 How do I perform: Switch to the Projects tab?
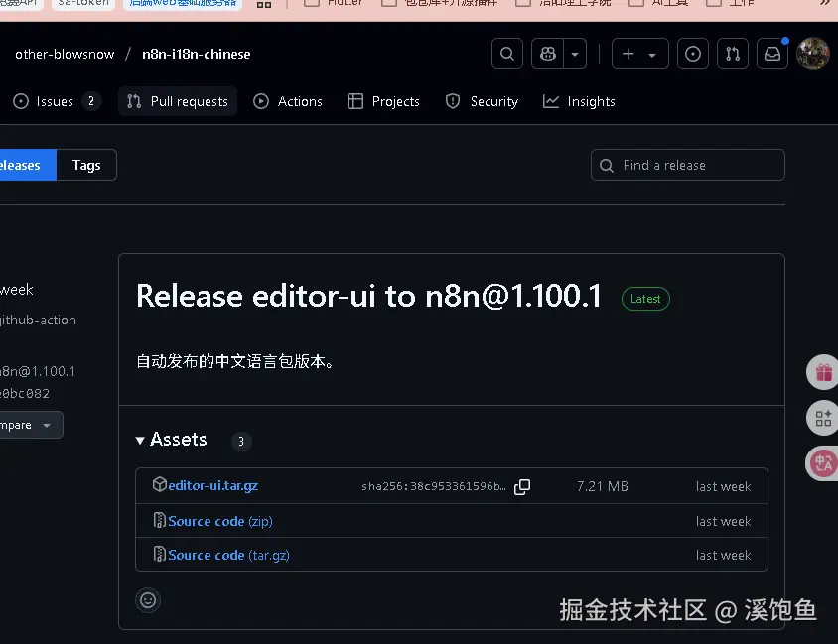click(383, 101)
